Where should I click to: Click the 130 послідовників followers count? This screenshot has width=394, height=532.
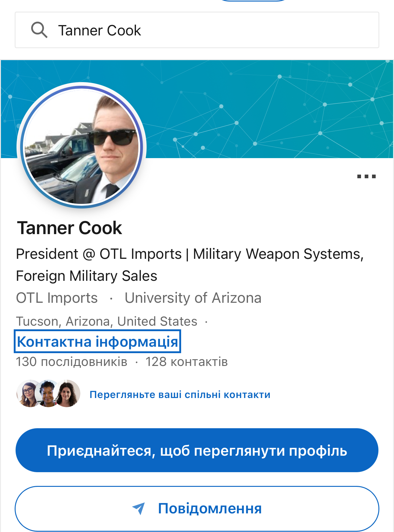pyautogui.click(x=71, y=362)
